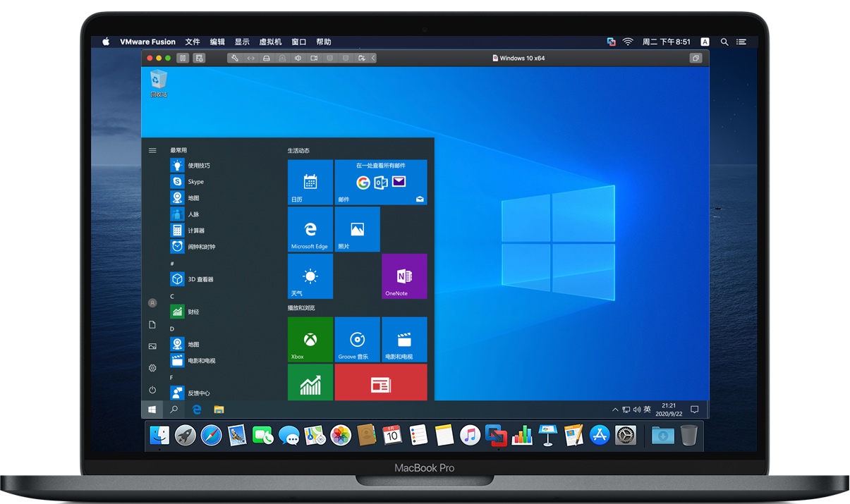Open Skype from the most-used list

(195, 182)
